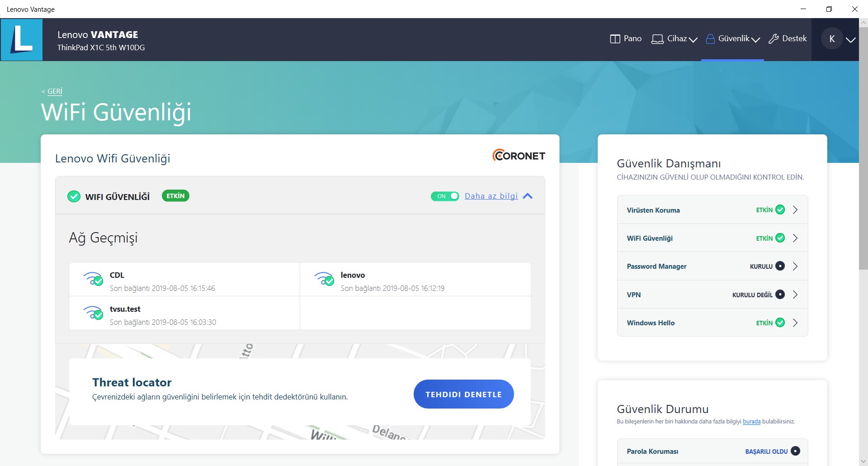Open Virüsten Koruma with its right chevron

(x=795, y=210)
